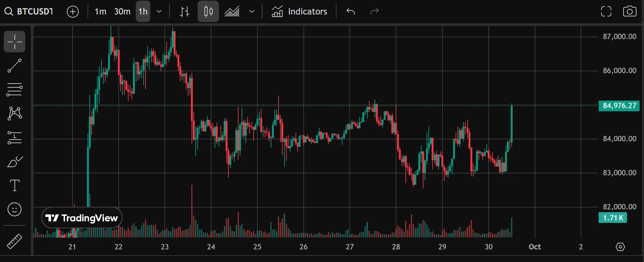
Task: Click the volume label 1.71 K
Action: [x=613, y=218]
